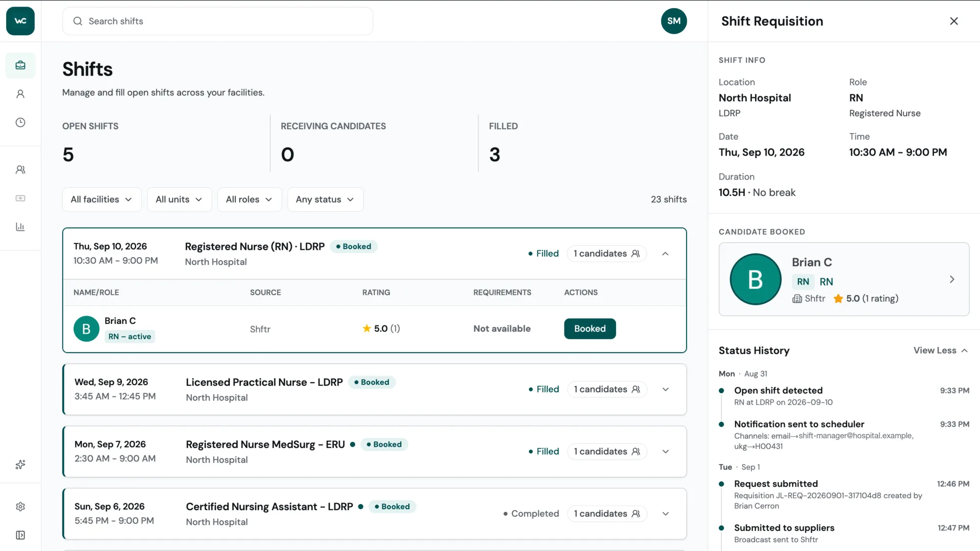Image resolution: width=980 pixels, height=551 pixels.
Task: Open Brian C candidate card chevron
Action: click(952, 280)
